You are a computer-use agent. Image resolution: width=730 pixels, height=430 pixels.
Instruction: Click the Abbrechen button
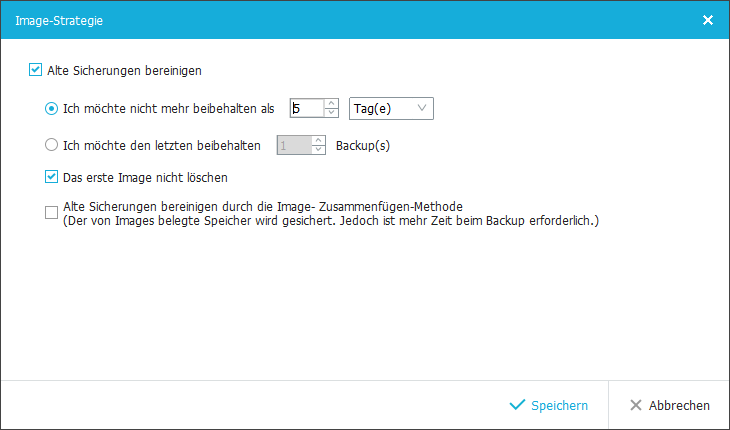669,405
